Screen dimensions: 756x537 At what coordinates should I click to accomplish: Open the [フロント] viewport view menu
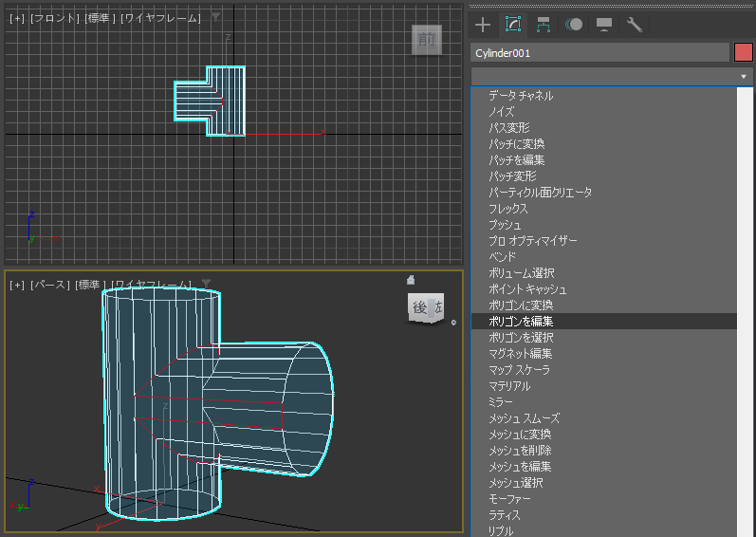click(54, 18)
